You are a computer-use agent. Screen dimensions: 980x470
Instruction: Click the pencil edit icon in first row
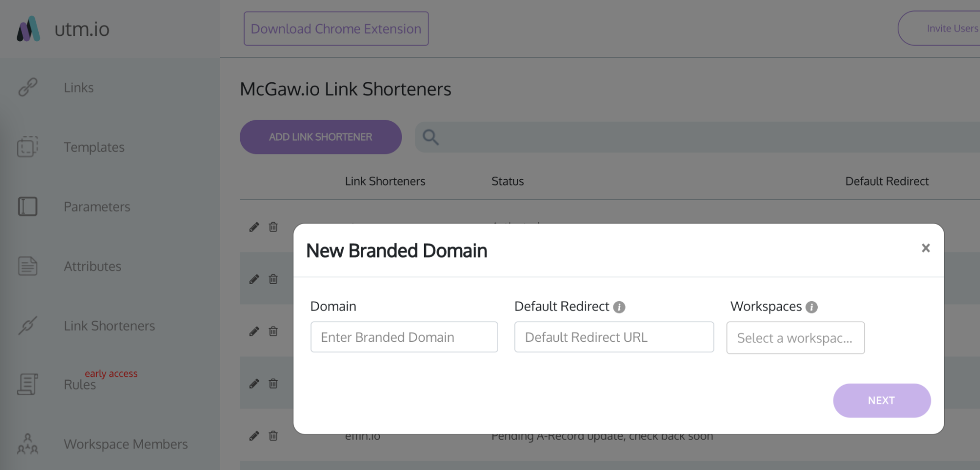(x=254, y=227)
